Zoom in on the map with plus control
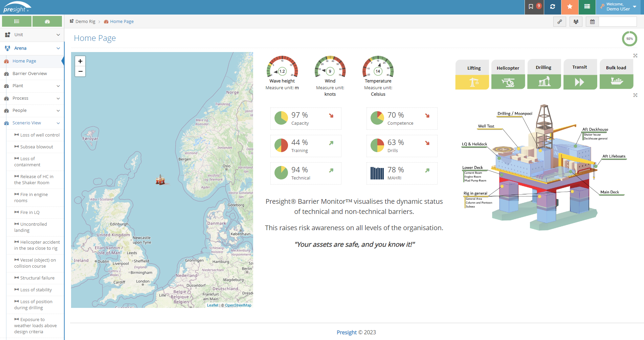 80,61
